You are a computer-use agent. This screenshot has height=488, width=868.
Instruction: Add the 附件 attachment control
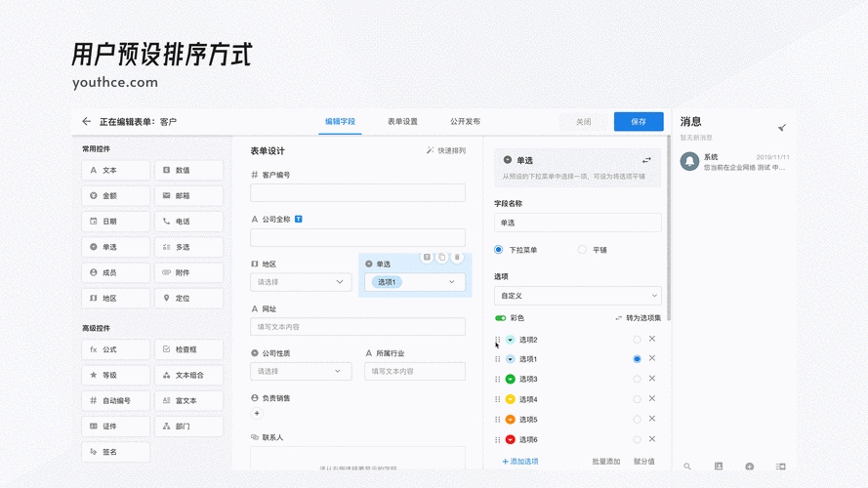point(188,272)
